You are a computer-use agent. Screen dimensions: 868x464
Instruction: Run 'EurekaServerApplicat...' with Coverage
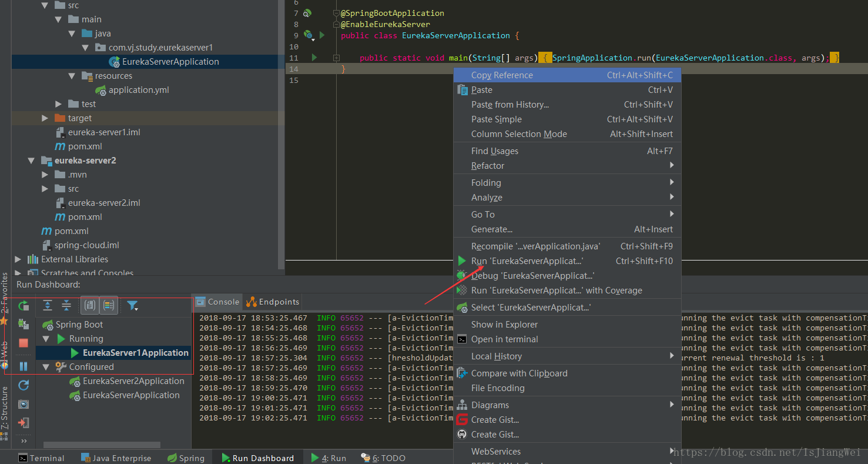click(x=568, y=291)
